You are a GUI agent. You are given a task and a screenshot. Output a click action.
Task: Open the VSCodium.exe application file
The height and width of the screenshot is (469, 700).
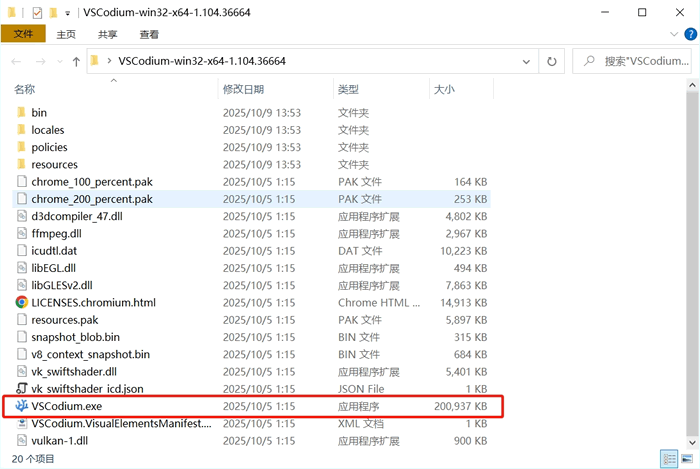(x=66, y=406)
